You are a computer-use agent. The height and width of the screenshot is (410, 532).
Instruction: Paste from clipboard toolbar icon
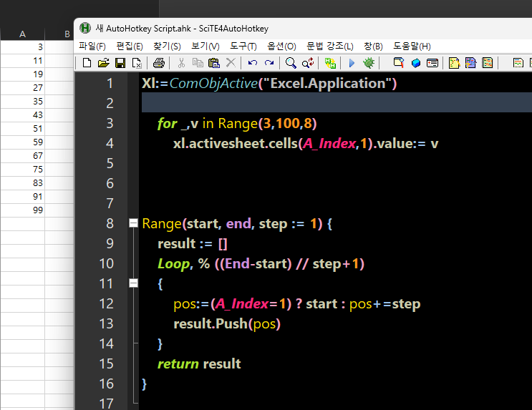(214, 63)
